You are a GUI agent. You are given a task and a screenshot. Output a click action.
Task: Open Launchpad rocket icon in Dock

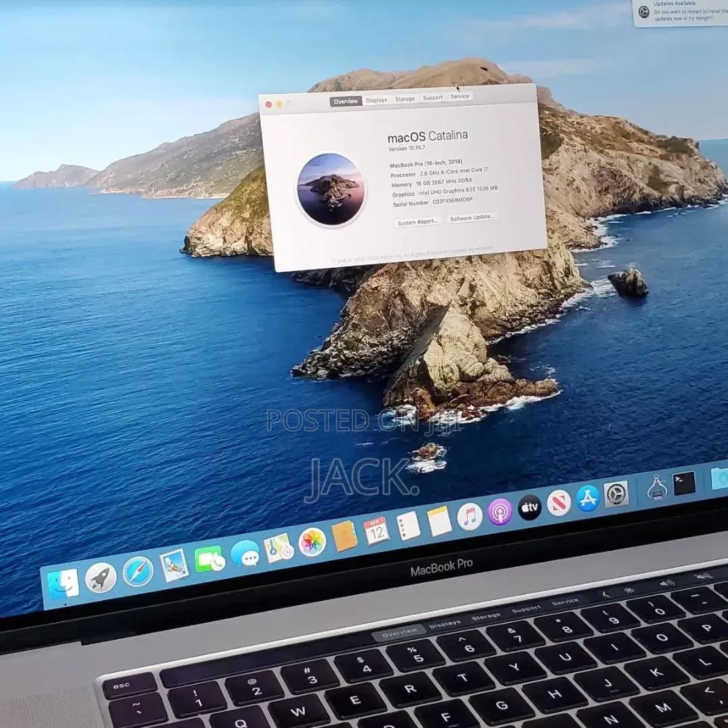(100, 577)
